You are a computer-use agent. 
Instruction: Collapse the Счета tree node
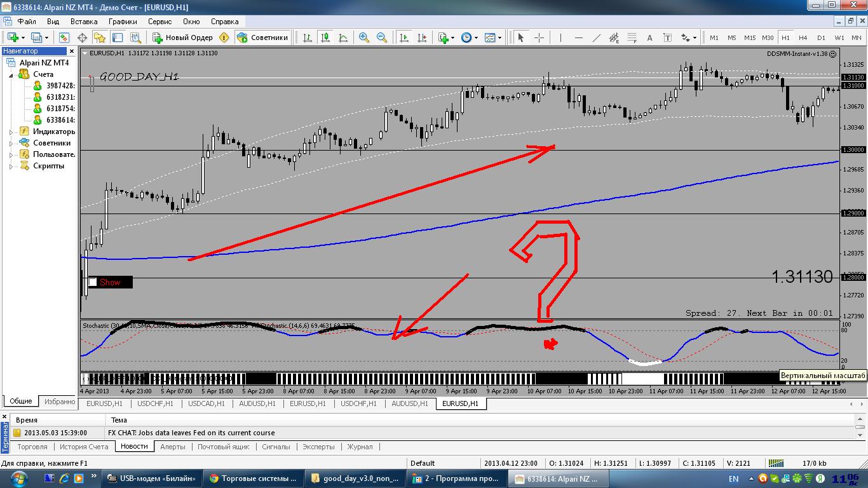[x=11, y=75]
